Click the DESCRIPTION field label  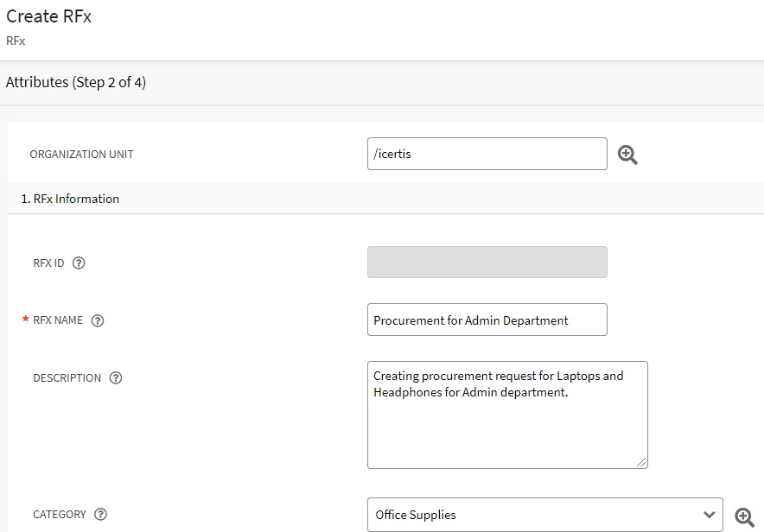[67, 378]
